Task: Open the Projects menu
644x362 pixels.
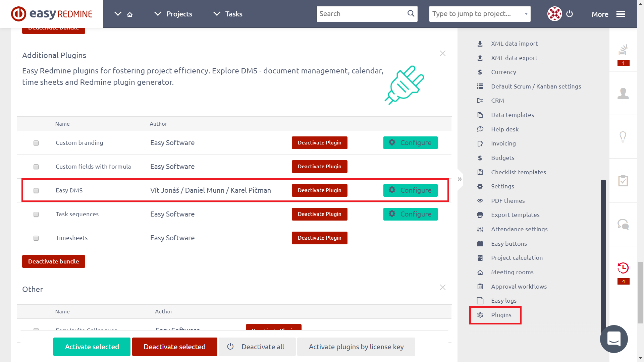Action: pos(179,14)
